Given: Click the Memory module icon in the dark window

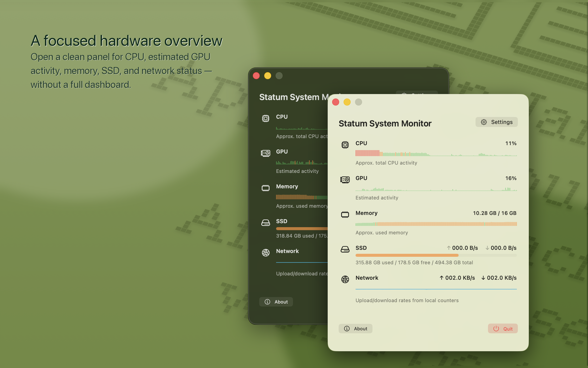Looking at the screenshot, I should point(266,188).
